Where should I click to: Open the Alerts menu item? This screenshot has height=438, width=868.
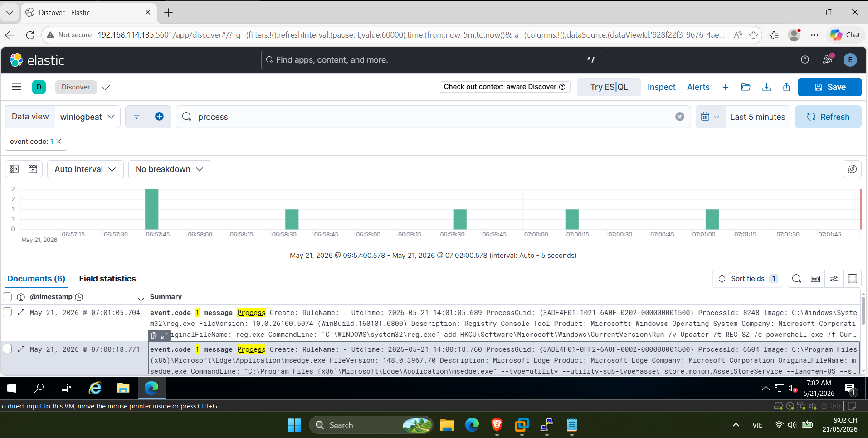698,87
